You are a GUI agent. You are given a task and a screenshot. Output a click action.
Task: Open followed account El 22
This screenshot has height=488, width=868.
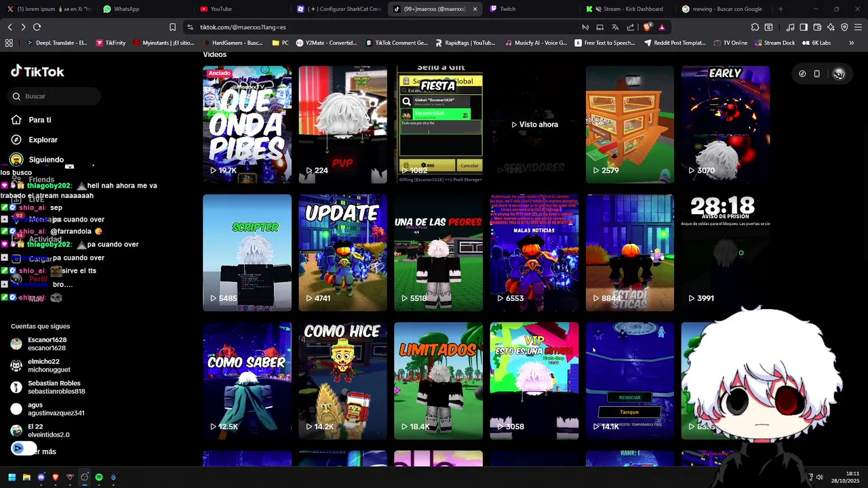pyautogui.click(x=41, y=430)
